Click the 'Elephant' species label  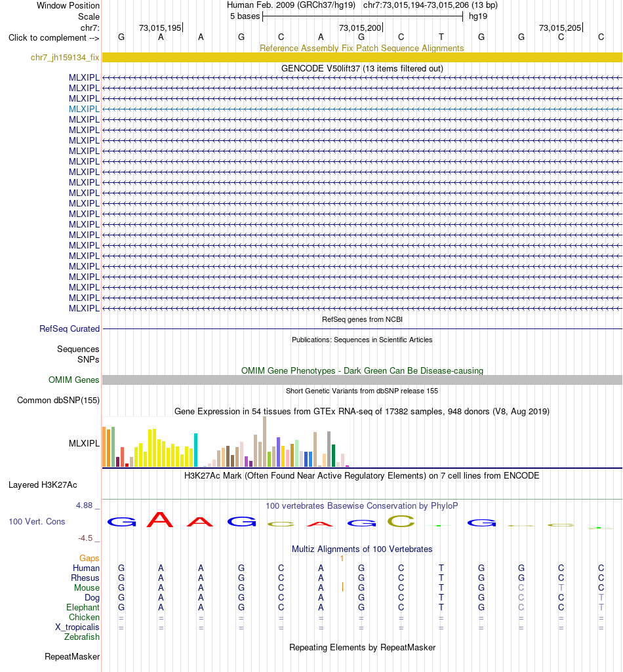(83, 607)
